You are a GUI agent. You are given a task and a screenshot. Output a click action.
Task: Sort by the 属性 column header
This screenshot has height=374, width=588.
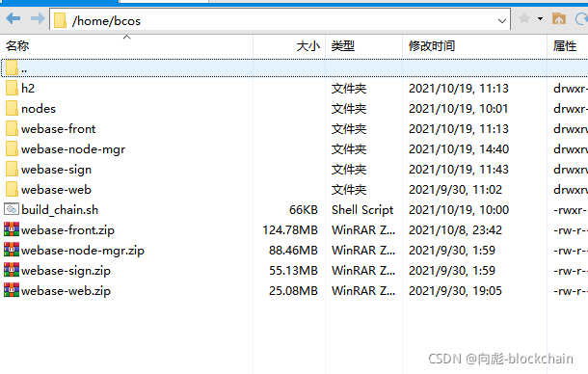(x=564, y=46)
